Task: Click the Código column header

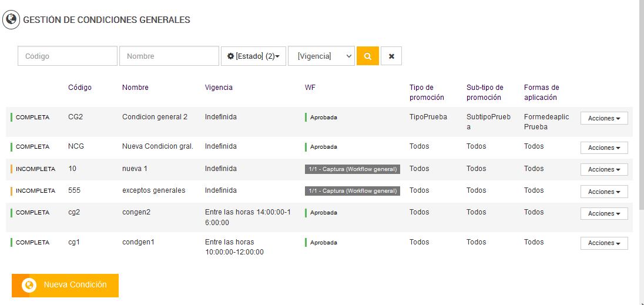Action: point(80,88)
